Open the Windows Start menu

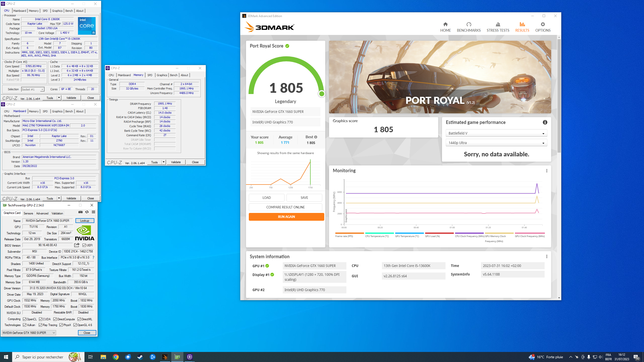click(x=6, y=357)
